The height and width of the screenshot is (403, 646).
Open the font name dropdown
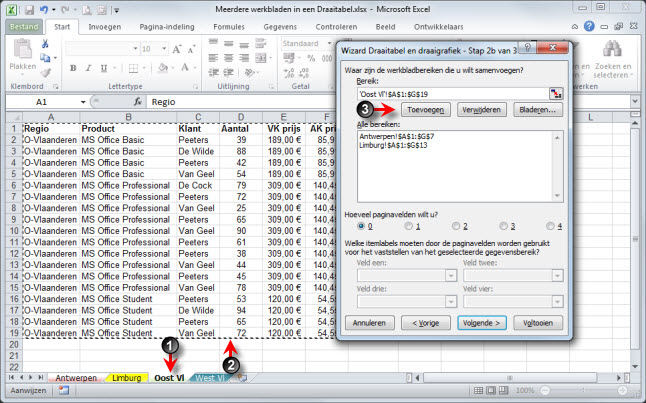(x=135, y=49)
